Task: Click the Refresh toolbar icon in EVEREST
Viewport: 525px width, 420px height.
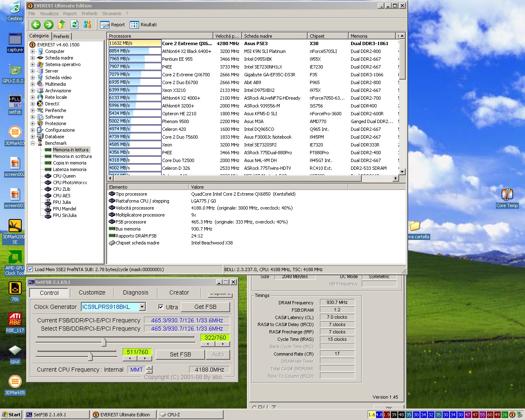Action: tap(74, 25)
